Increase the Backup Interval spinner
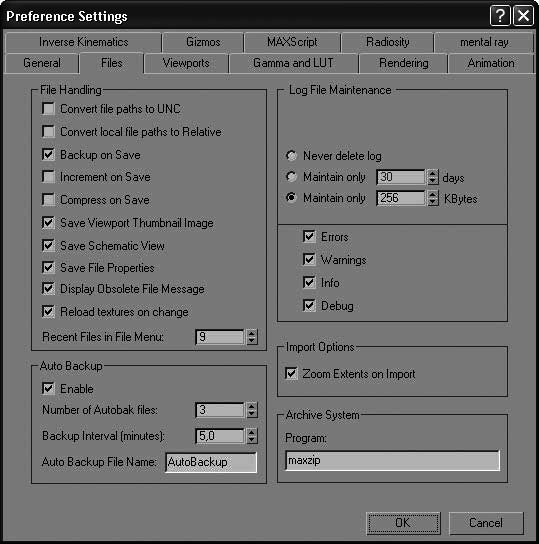Screen dimensions: 539x544 tap(252, 432)
